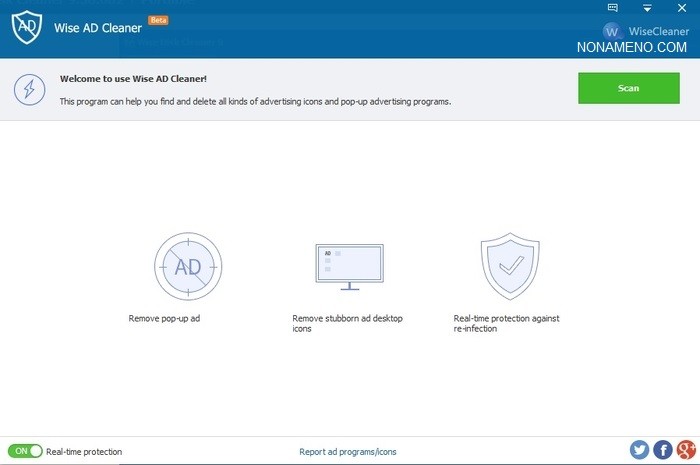Close the Wise AD Cleaner window

(682, 8)
